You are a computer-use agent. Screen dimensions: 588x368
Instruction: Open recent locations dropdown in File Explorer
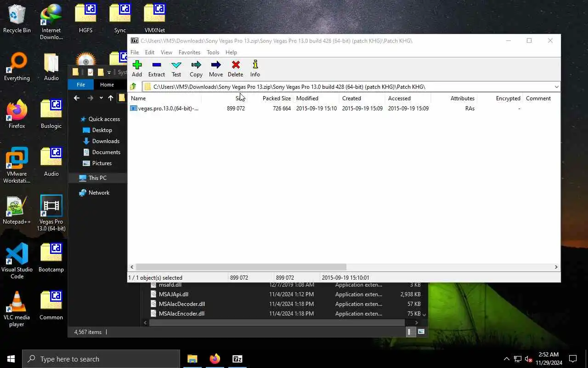point(101,98)
